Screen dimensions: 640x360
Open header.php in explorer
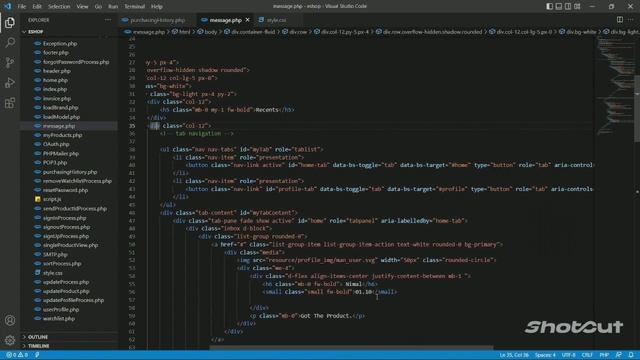pos(57,71)
